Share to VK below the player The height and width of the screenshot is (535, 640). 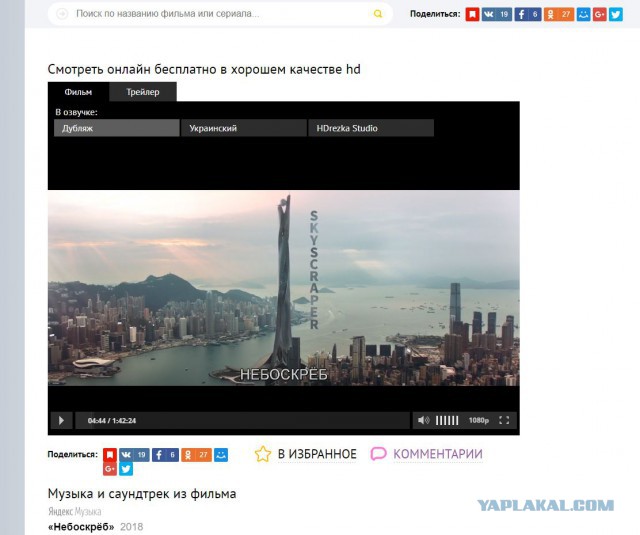(x=134, y=455)
